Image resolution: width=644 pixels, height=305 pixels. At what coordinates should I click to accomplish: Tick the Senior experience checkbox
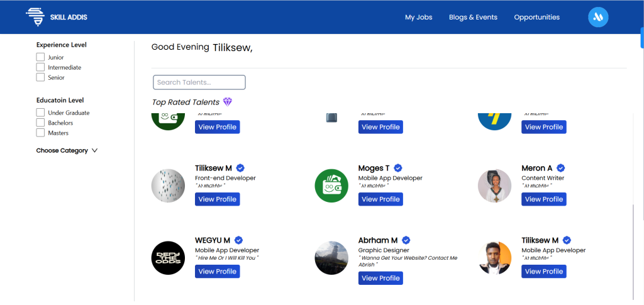(x=40, y=77)
